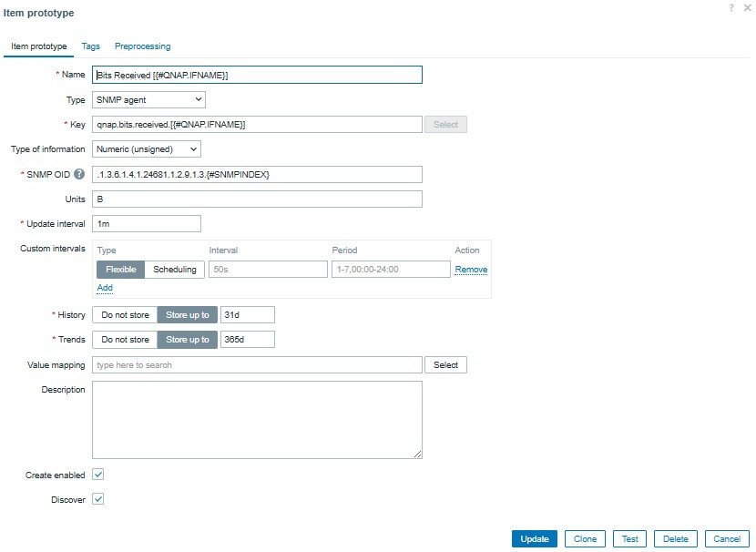The height and width of the screenshot is (552, 756).
Task: Click the Delete button
Action: click(676, 539)
